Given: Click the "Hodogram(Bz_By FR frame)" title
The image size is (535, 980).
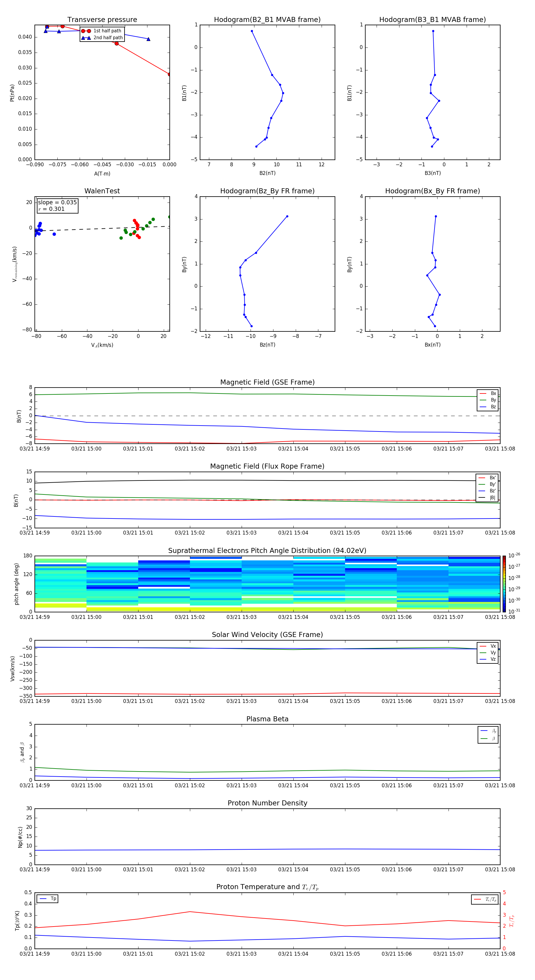Looking at the screenshot, I should pyautogui.click(x=267, y=191).
